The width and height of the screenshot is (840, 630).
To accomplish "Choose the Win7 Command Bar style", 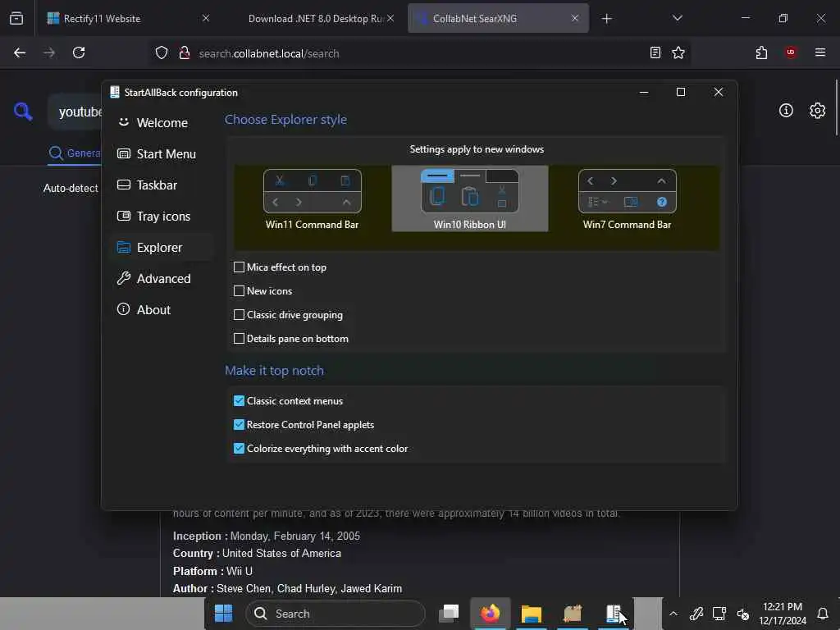I will (x=628, y=199).
